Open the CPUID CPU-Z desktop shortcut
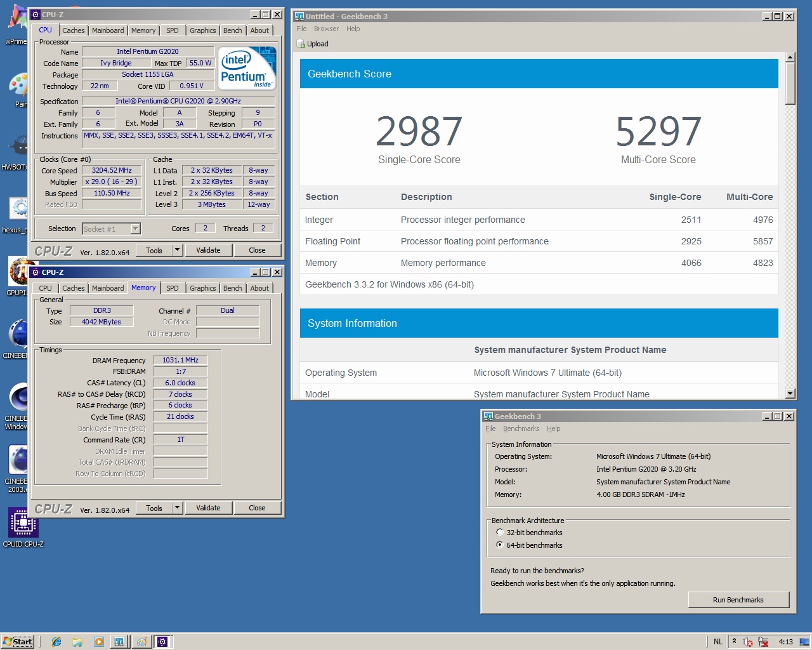 23,527
